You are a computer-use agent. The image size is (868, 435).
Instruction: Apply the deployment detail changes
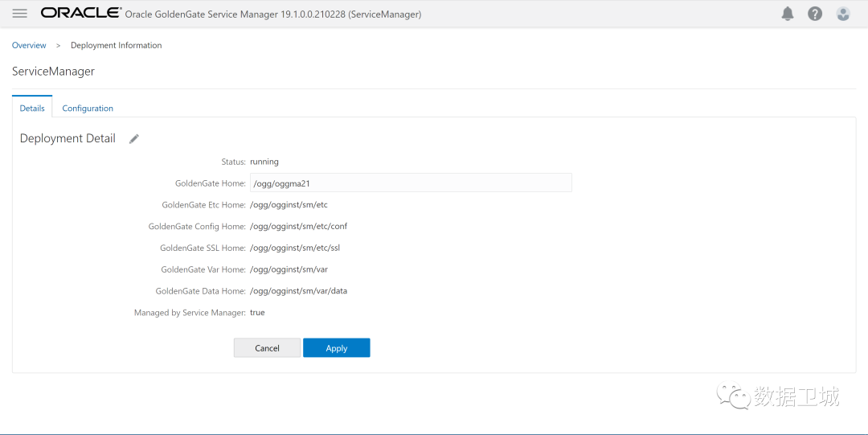337,348
